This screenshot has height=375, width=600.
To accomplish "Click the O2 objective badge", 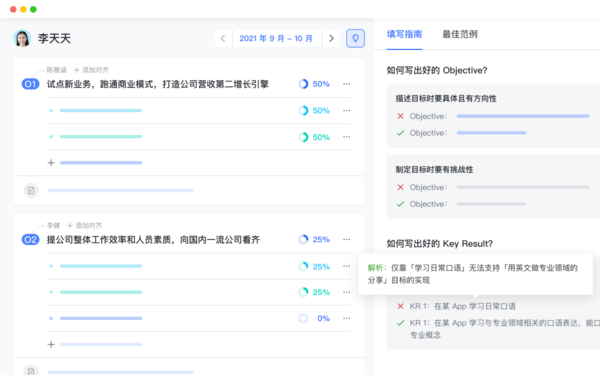I will (x=31, y=240).
